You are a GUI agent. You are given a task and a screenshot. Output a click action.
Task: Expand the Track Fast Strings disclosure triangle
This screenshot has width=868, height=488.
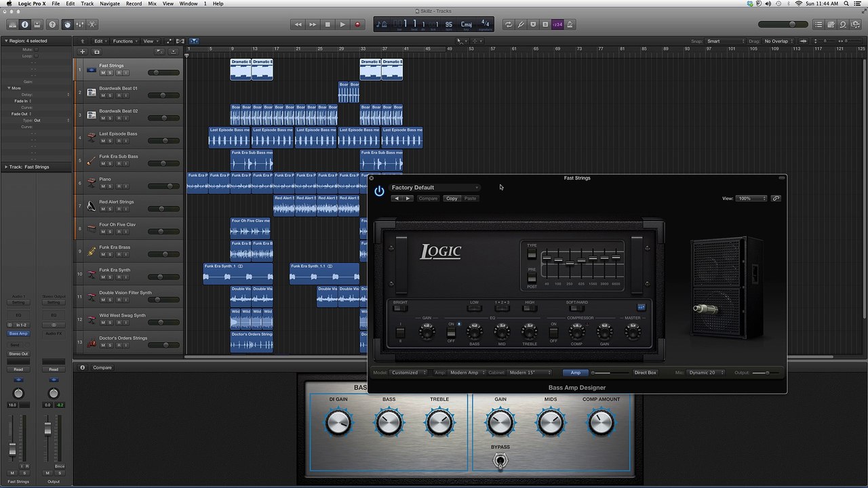point(5,167)
